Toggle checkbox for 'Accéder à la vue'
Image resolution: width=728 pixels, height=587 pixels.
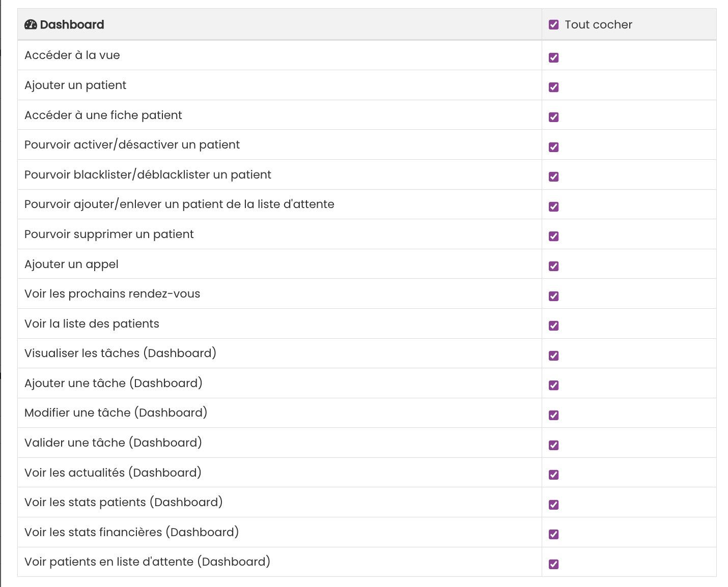click(554, 57)
